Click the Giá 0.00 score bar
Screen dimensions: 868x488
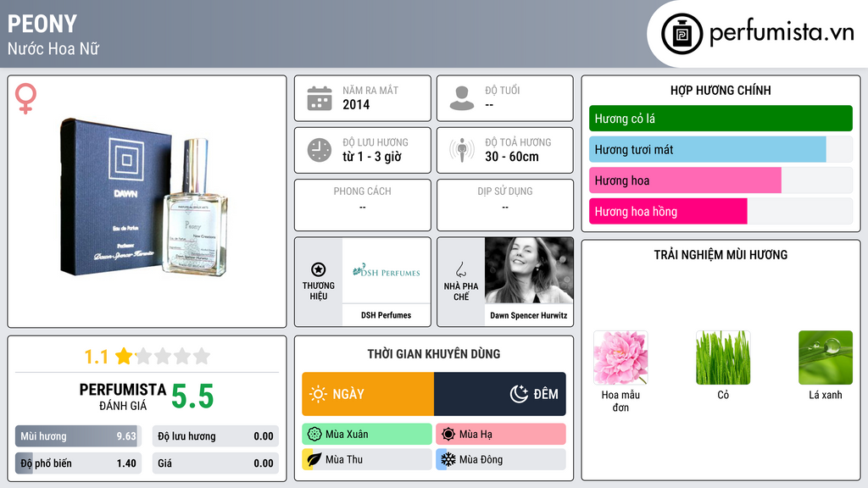pyautogui.click(x=215, y=463)
